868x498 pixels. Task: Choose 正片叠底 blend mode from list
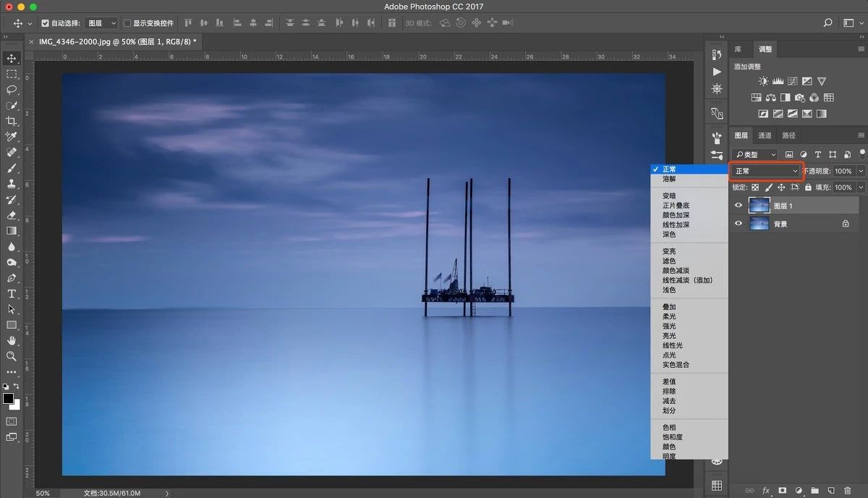676,206
